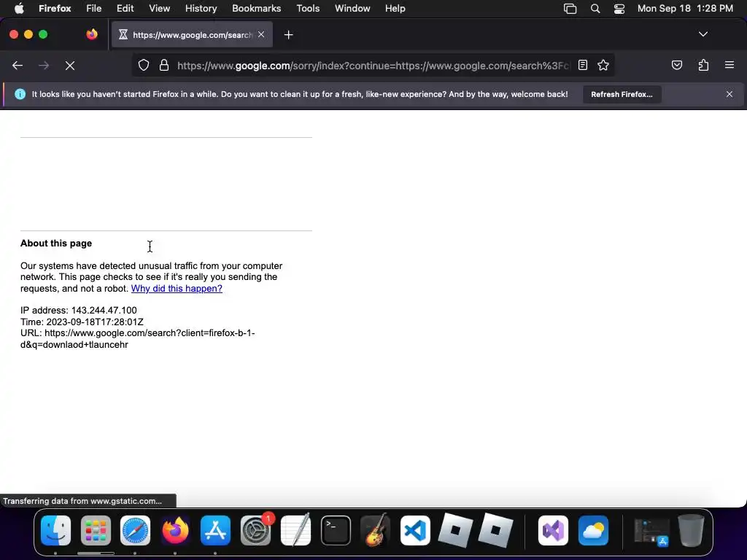Open the File menu

pyautogui.click(x=94, y=9)
